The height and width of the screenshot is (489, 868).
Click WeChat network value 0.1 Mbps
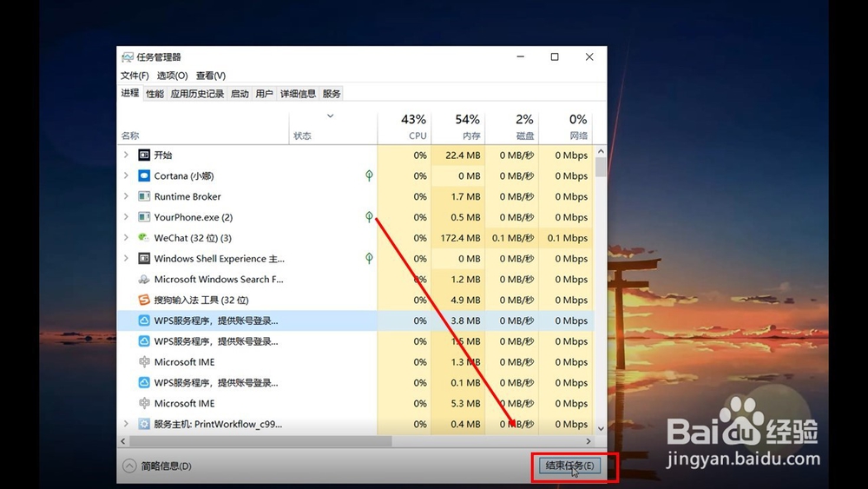[x=568, y=238]
